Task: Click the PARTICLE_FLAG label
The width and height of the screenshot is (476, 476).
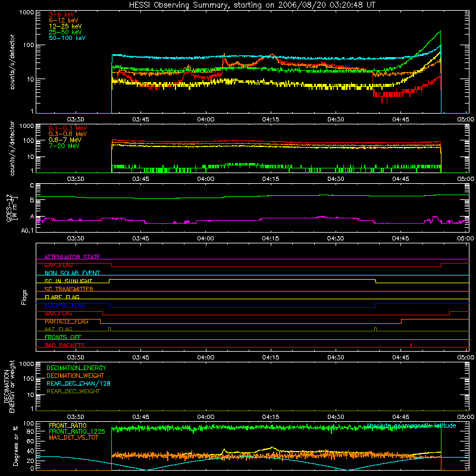Action: 67,321
